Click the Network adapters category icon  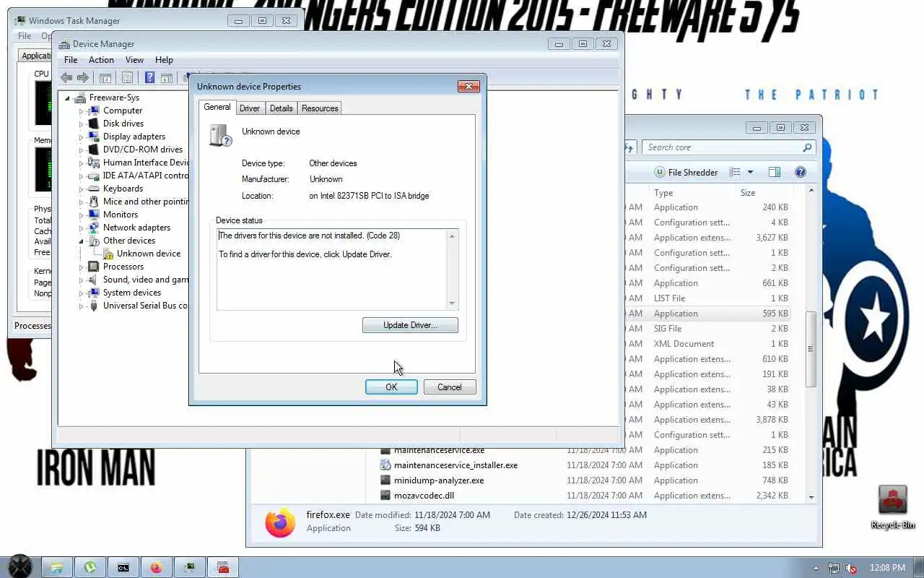tap(93, 228)
